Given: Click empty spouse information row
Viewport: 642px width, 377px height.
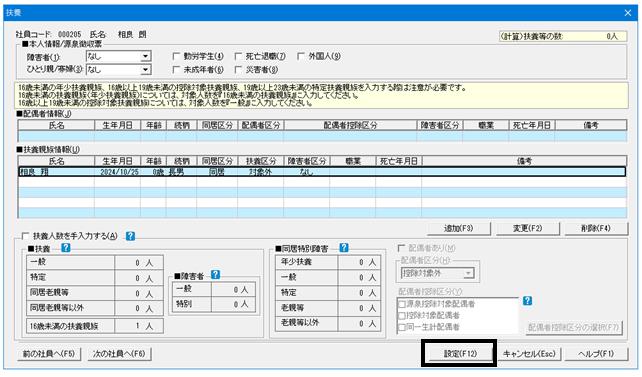Looking at the screenshot, I should coord(322,136).
